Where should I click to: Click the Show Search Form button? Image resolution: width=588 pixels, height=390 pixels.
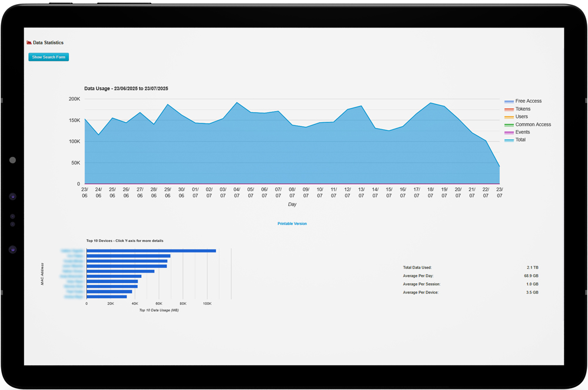click(48, 57)
